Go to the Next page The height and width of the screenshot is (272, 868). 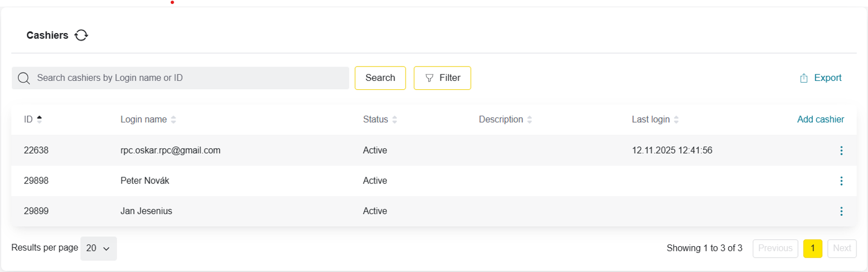(x=842, y=248)
